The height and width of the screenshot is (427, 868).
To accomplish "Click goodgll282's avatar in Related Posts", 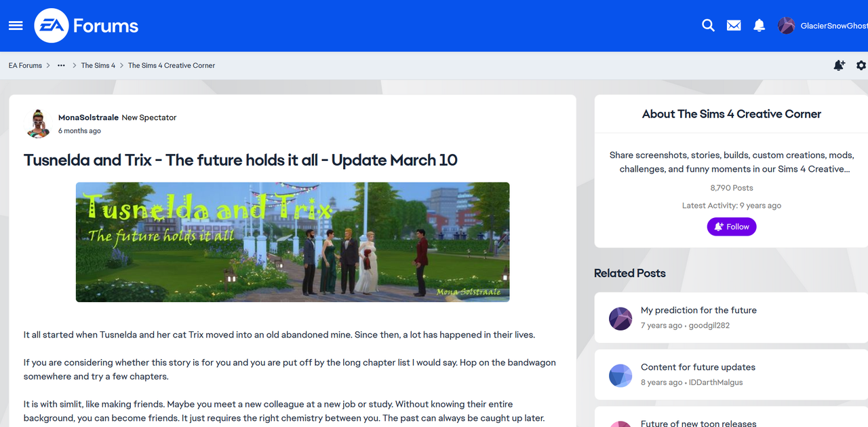I will [620, 318].
